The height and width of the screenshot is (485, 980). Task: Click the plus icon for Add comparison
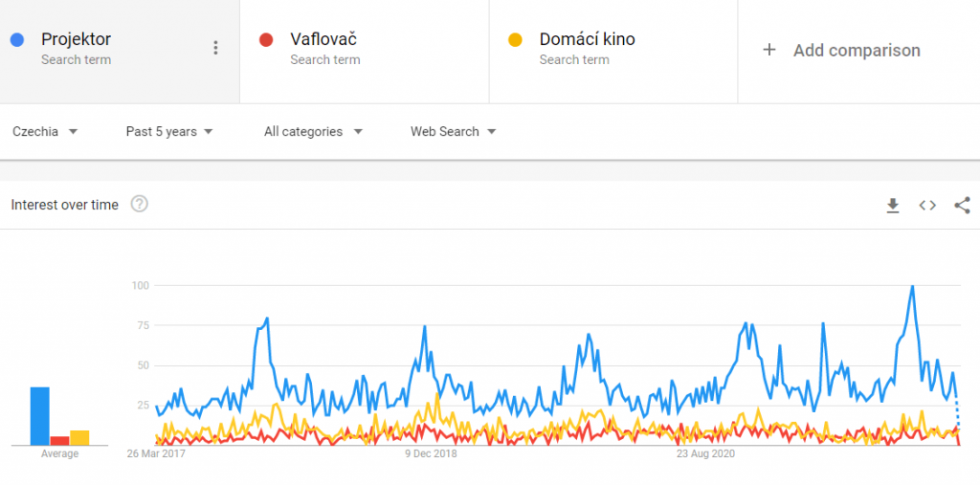769,50
